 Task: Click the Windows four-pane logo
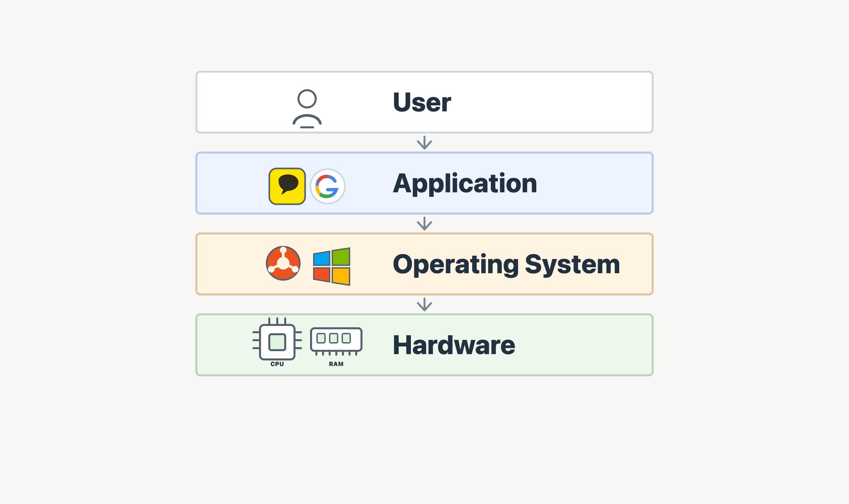click(x=331, y=266)
